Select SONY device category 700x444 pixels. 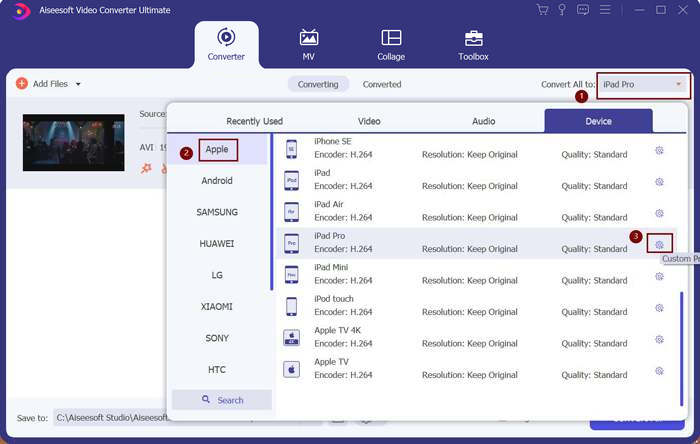point(217,338)
